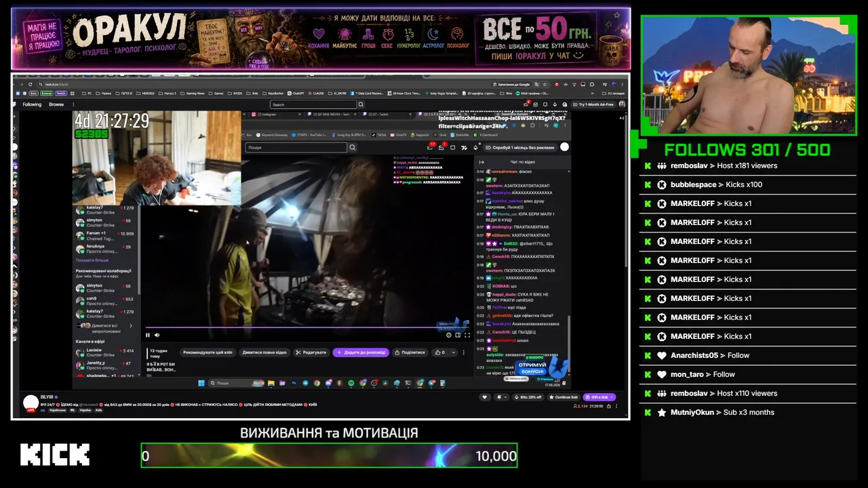
Task: Open the Windows Start menu in taskbar
Action: (201, 383)
